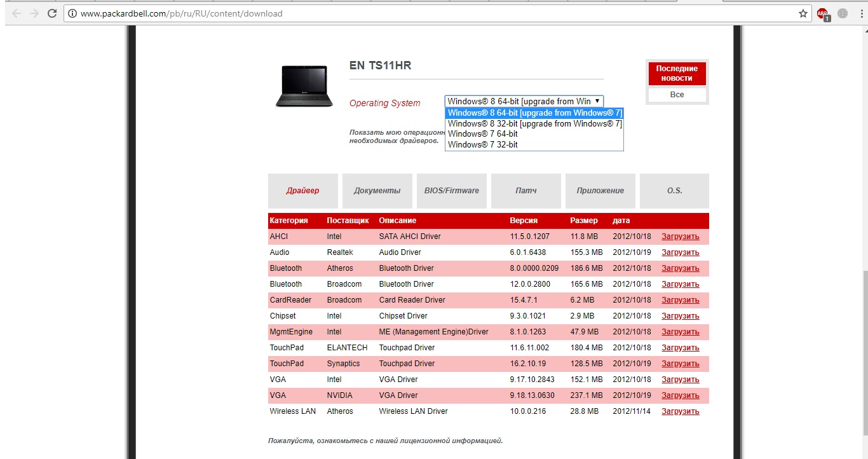Image resolution: width=868 pixels, height=459 pixels.
Task: Download the Intel Chipset Driver
Action: coord(680,316)
